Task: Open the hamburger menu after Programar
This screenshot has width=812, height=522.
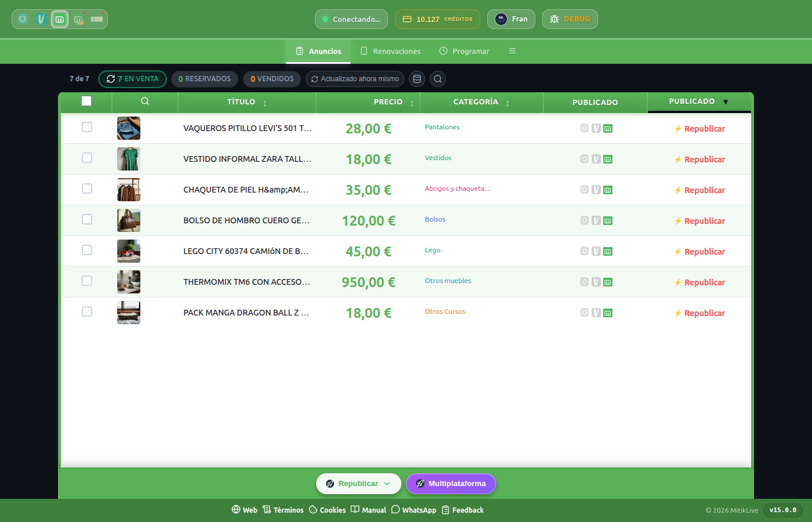Action: coord(512,51)
